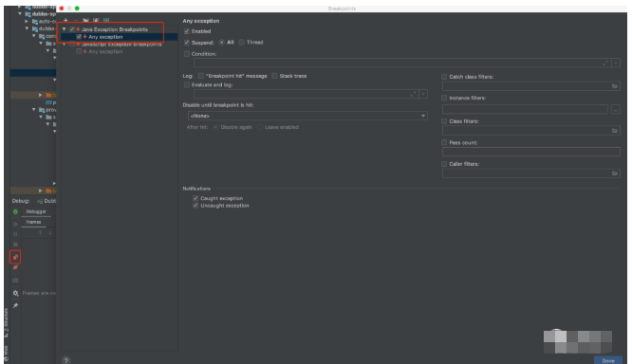This screenshot has width=632, height=364.
Task: Collapse prov folder in project tree behind dialog
Action: tap(34, 110)
